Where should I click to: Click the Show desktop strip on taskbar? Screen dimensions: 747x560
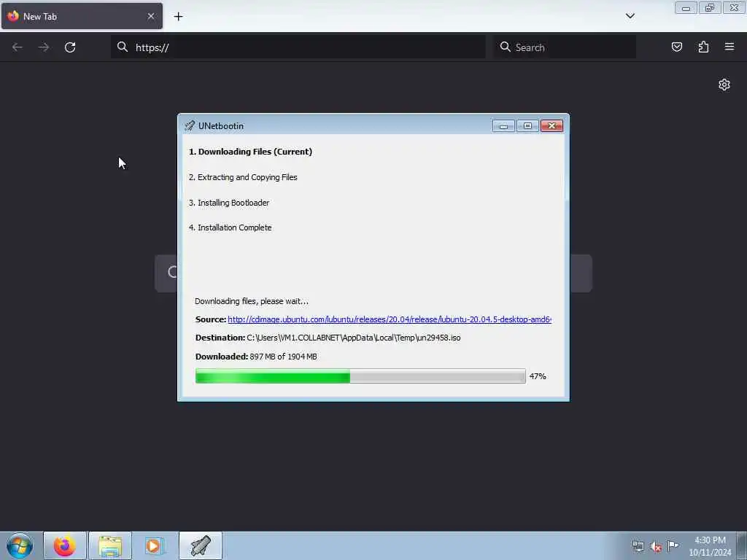[x=742, y=545]
